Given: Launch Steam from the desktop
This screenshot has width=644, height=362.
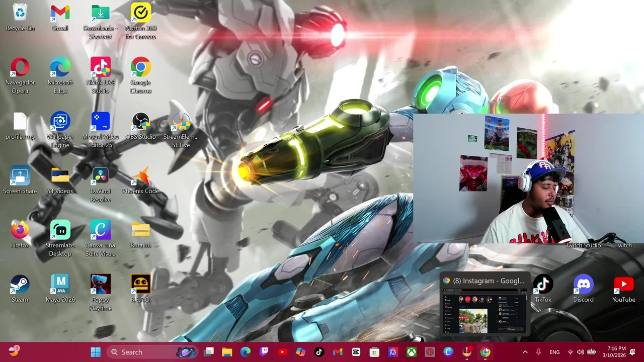Looking at the screenshot, I should 20,289.
